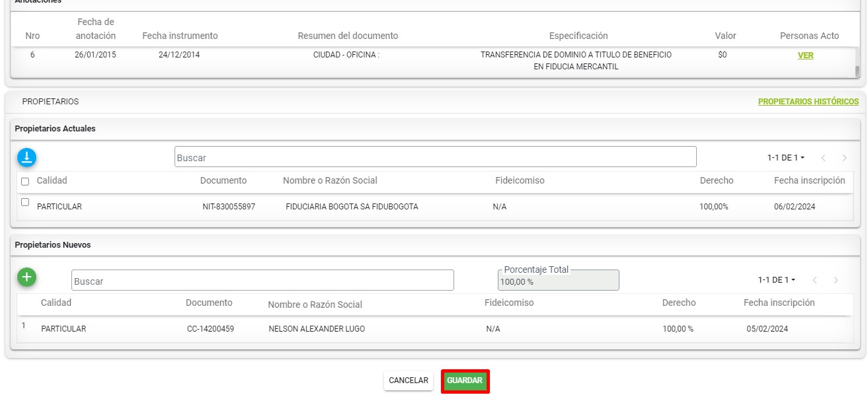Open the PROPIETARIOS HISTÓRICOS link
The width and height of the screenshot is (868, 397).
808,102
